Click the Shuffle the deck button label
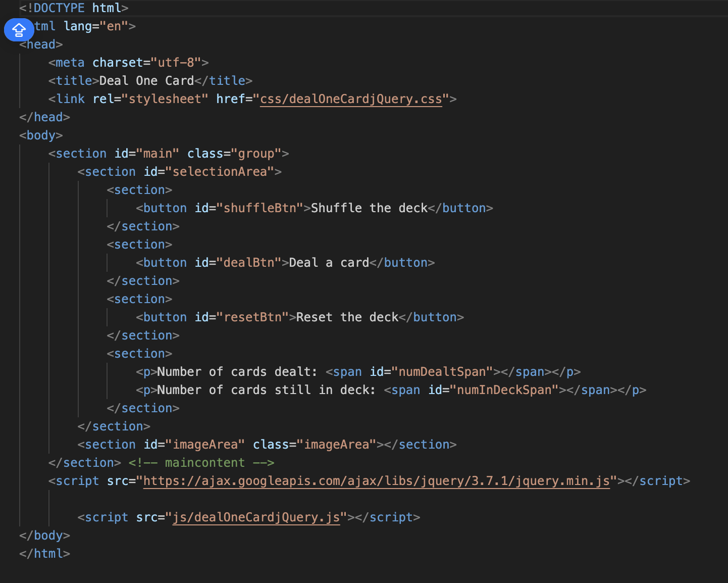Image resolution: width=728 pixels, height=583 pixels. click(x=369, y=208)
